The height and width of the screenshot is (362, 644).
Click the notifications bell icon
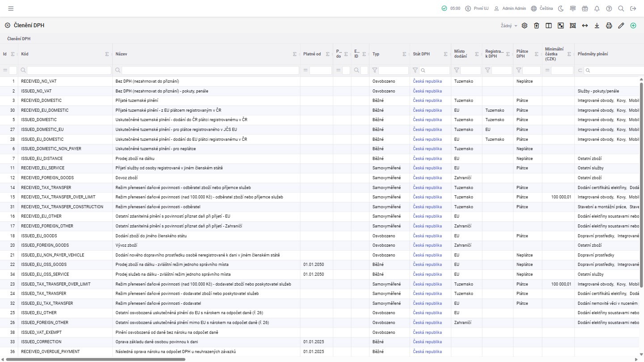coord(597,8)
